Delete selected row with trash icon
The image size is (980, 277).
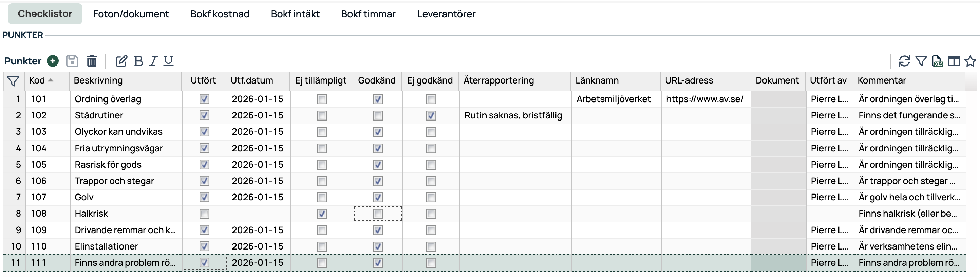(92, 61)
